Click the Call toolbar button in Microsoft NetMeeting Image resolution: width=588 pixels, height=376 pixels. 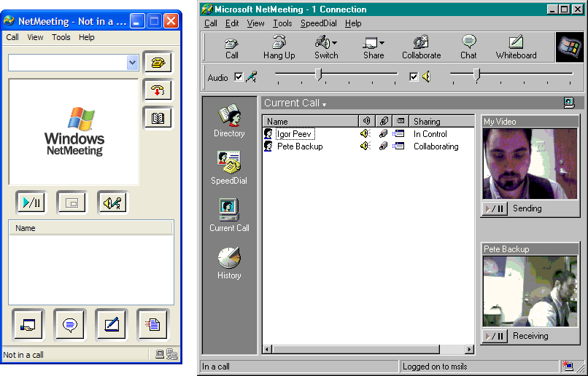point(232,47)
